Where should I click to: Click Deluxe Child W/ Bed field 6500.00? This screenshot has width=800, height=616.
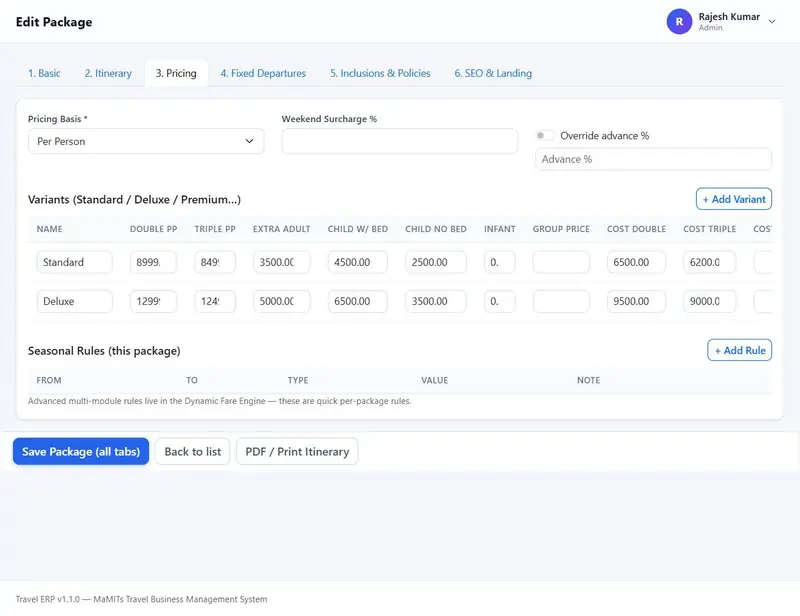click(358, 302)
